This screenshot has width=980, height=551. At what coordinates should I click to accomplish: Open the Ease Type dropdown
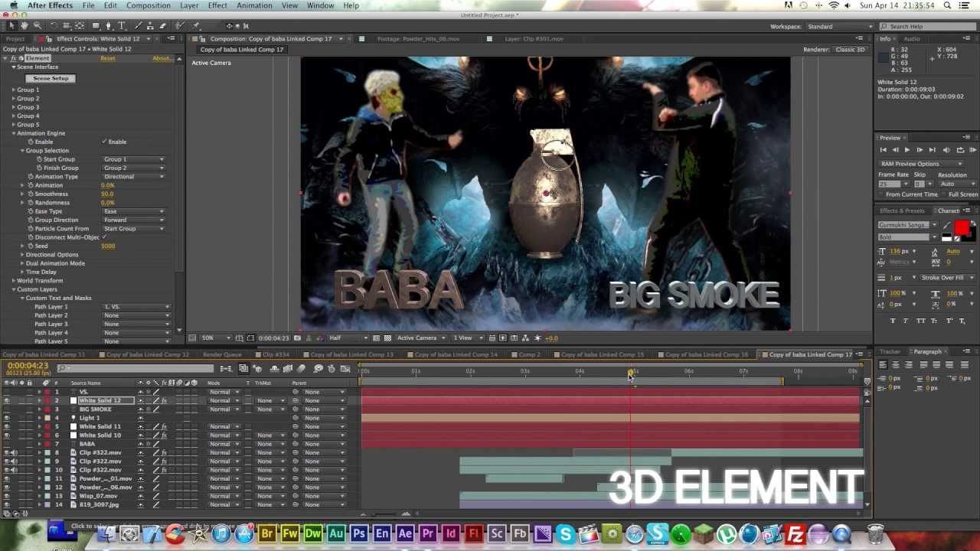pyautogui.click(x=134, y=211)
